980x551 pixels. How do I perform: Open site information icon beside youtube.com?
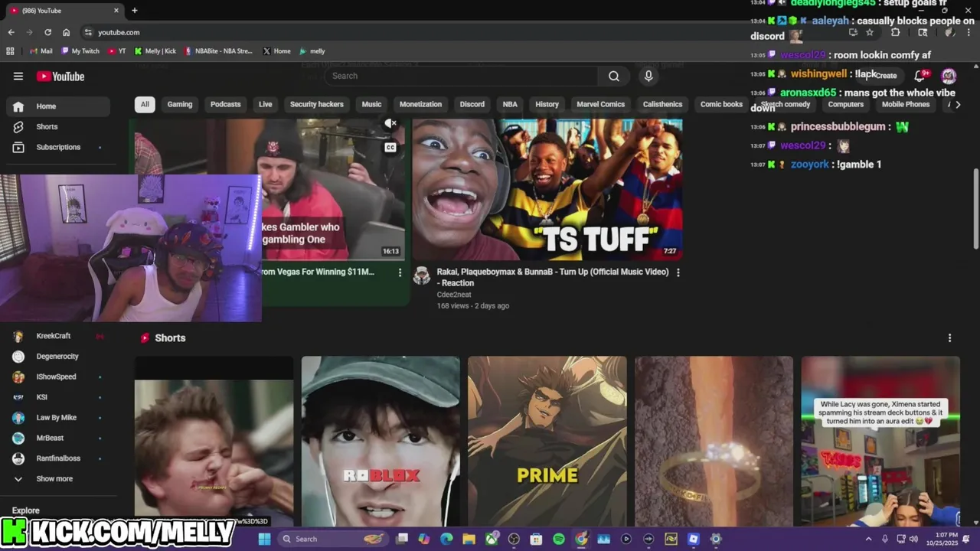88,32
